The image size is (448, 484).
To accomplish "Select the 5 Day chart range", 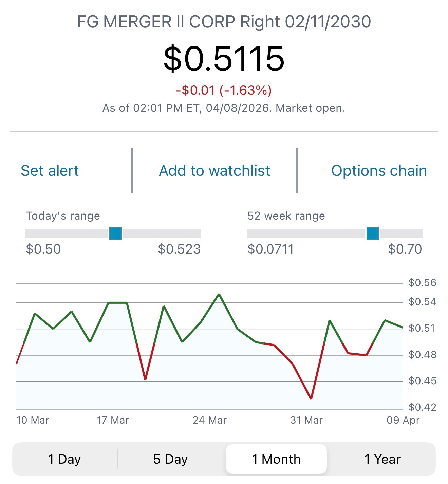I will tap(170, 459).
